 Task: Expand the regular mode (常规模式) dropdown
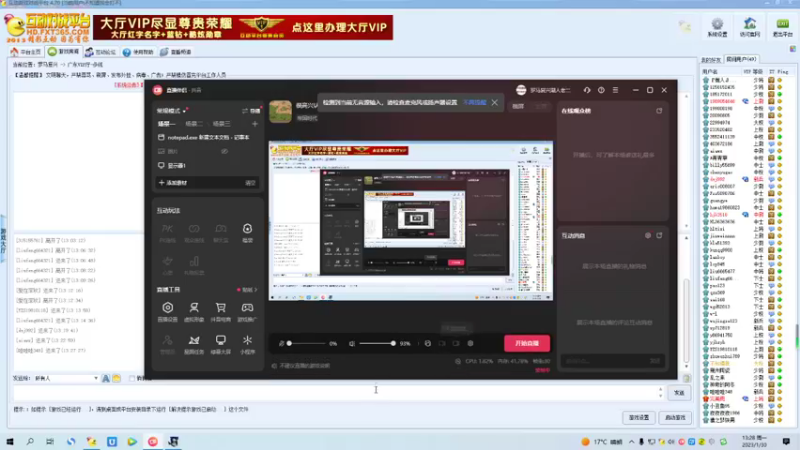[172, 111]
